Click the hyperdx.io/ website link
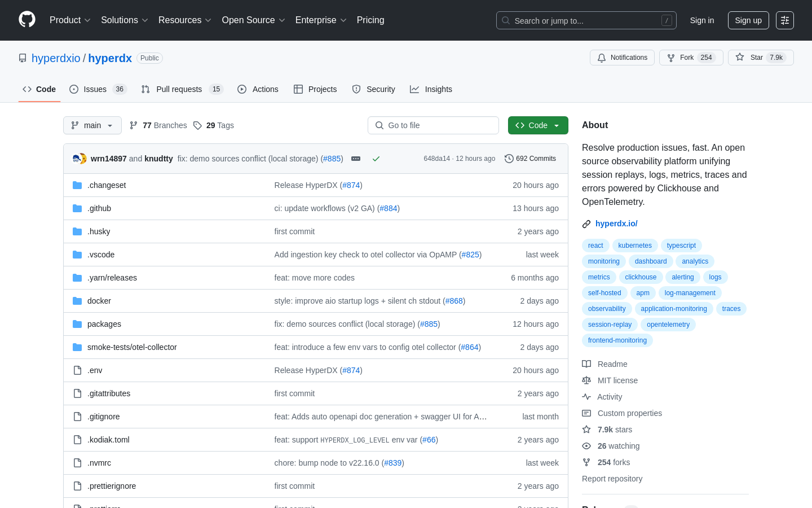Screen dimensions: 812x508 [x=616, y=224]
